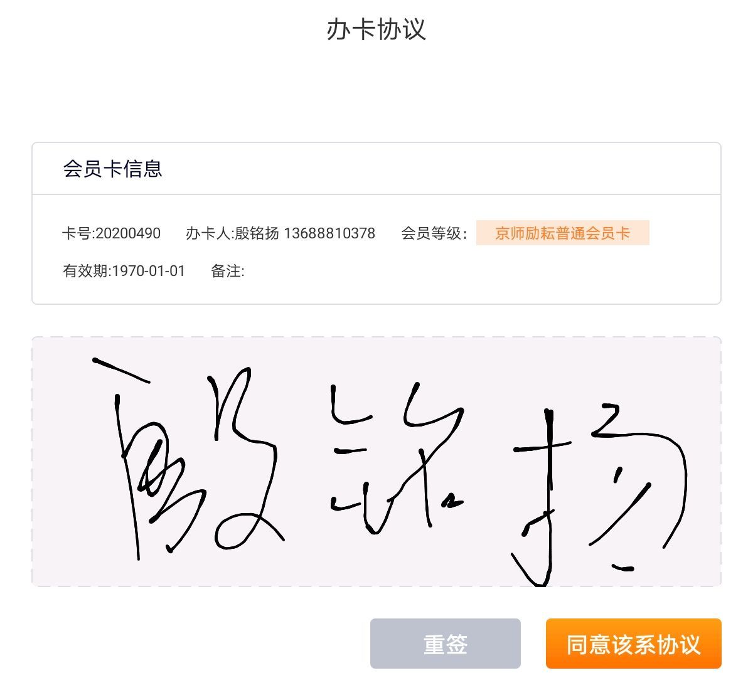Click the 重签 re-sign button
The height and width of the screenshot is (700, 753).
(445, 644)
